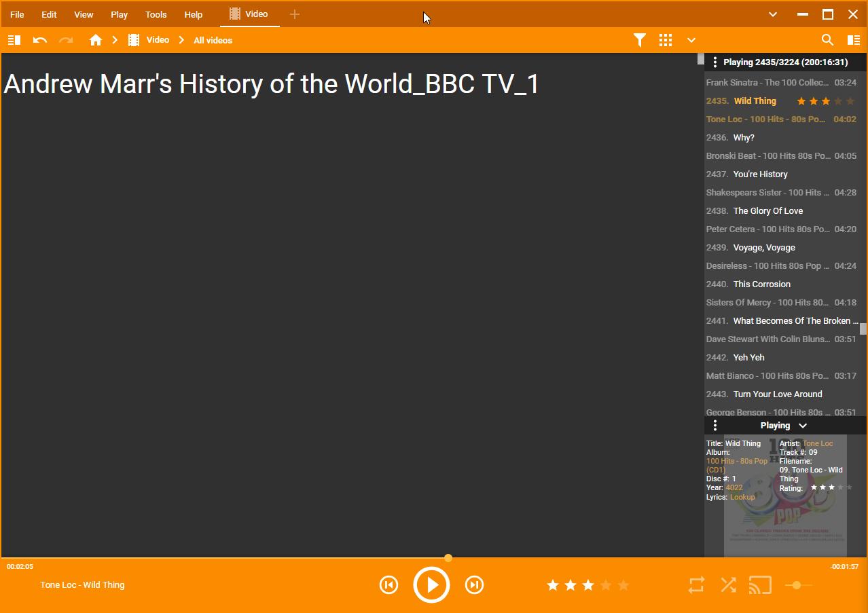Open the Tools menu

[156, 14]
